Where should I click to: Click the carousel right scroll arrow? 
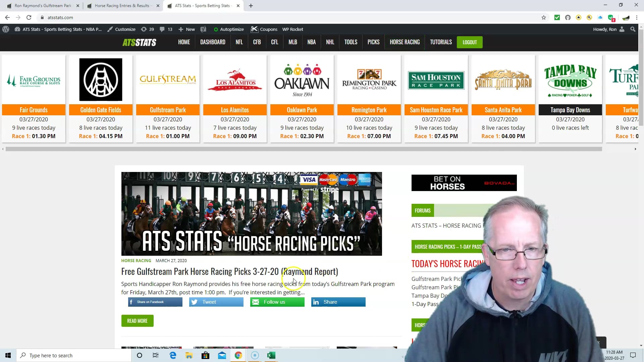[x=635, y=149]
